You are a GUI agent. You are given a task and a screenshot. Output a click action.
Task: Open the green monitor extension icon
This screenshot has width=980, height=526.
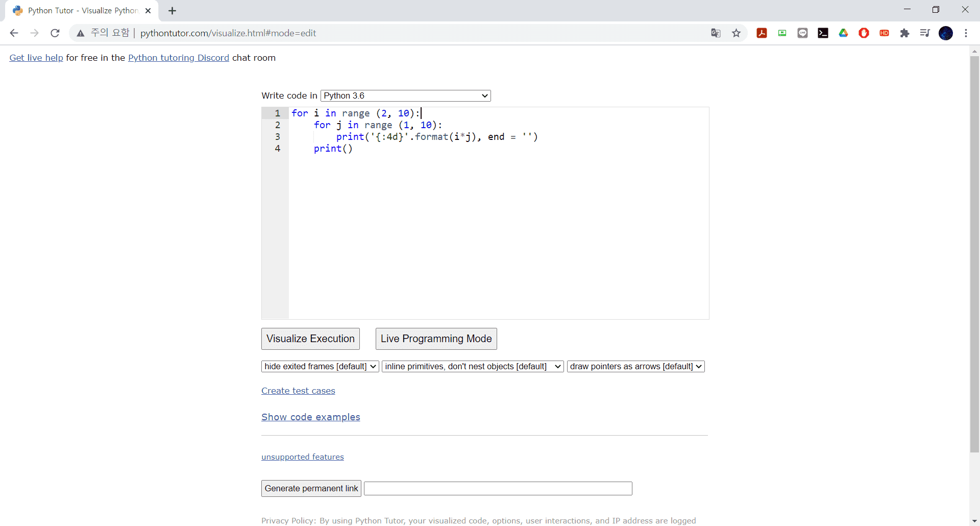click(782, 33)
